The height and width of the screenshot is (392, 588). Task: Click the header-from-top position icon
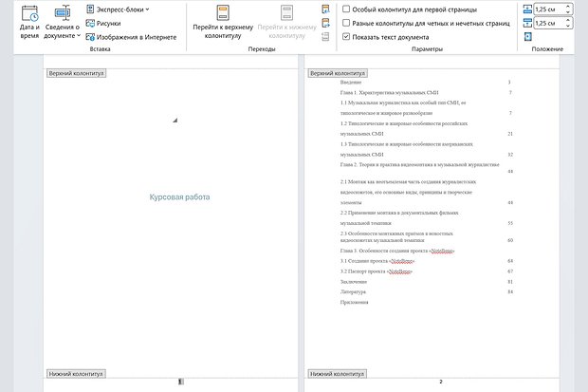[x=526, y=9]
